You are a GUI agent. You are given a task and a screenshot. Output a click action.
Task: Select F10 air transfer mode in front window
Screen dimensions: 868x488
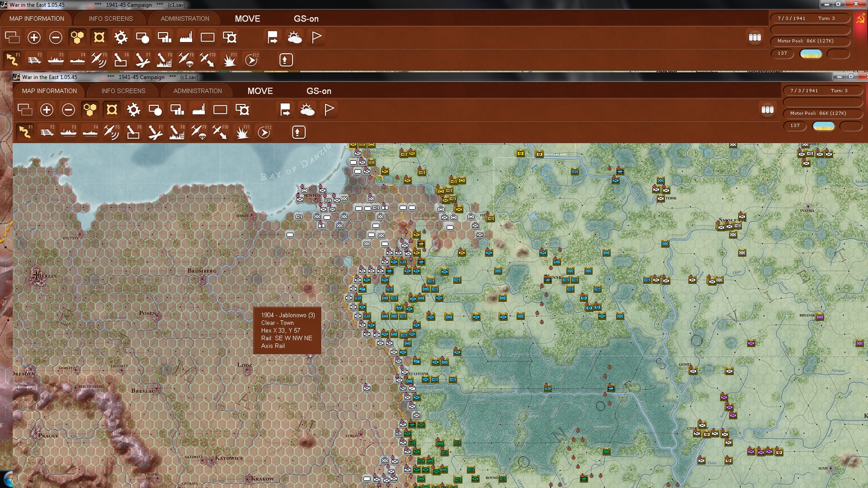[x=220, y=132]
